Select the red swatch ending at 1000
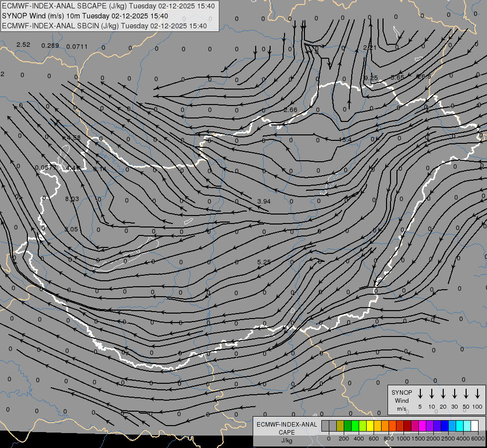The width and height of the screenshot is (487, 448). click(400, 426)
